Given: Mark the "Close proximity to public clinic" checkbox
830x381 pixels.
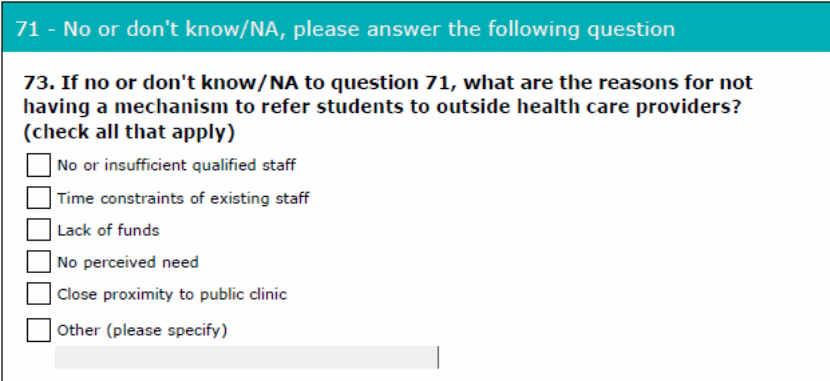Looking at the screenshot, I should pyautogui.click(x=39, y=294).
